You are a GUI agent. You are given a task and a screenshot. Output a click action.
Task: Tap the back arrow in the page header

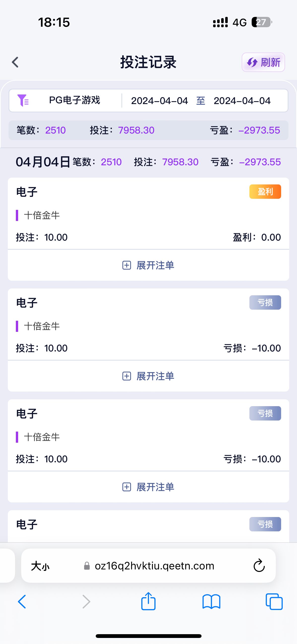(15, 62)
